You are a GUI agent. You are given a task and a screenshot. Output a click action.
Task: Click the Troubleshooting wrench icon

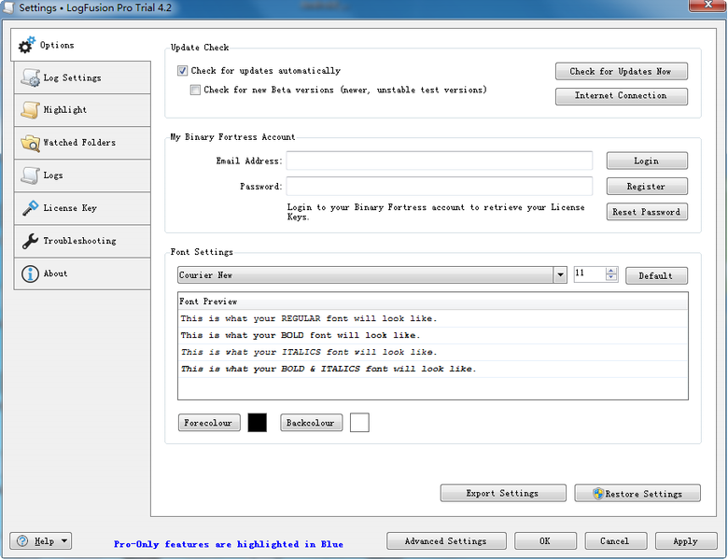tap(29, 241)
